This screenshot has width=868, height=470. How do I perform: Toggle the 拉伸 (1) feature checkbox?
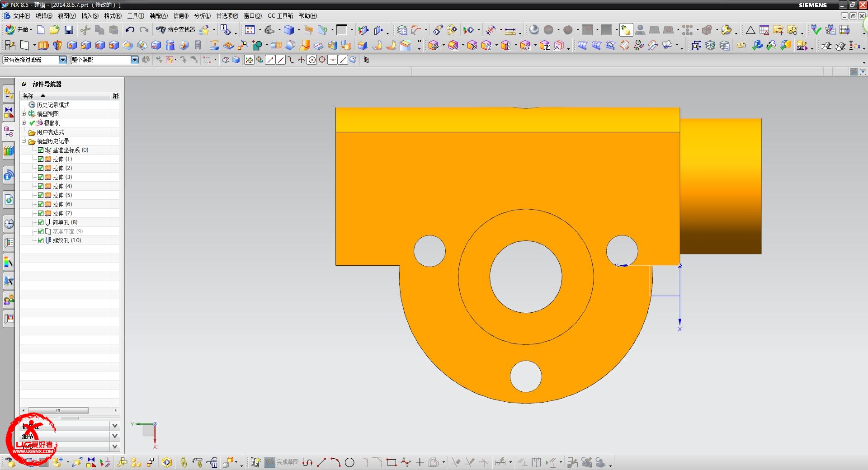[x=41, y=159]
